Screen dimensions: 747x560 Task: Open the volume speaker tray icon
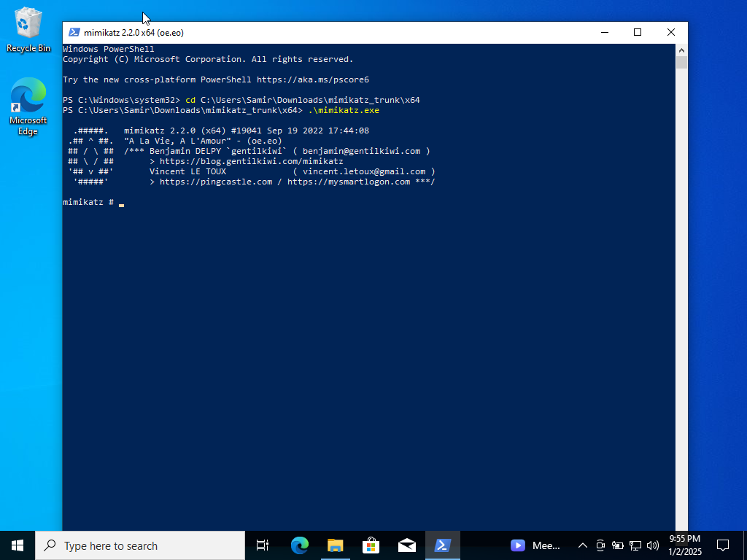(x=653, y=545)
